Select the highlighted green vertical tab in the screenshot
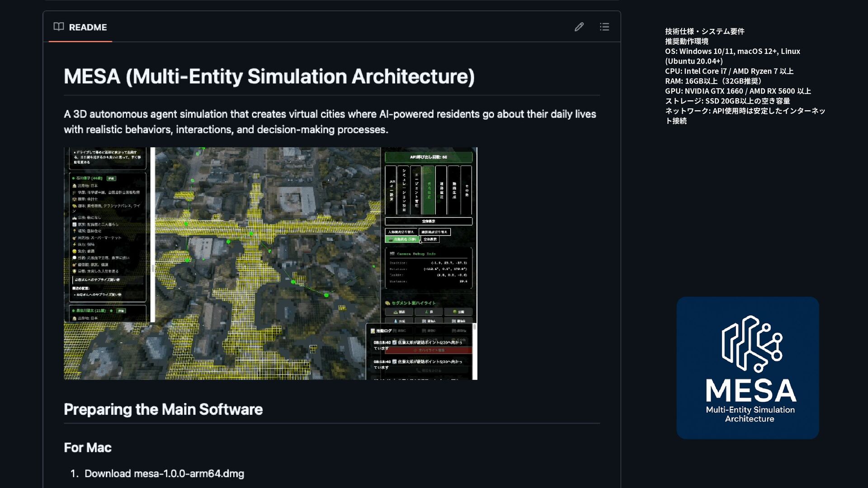868x488 pixels. (x=429, y=190)
